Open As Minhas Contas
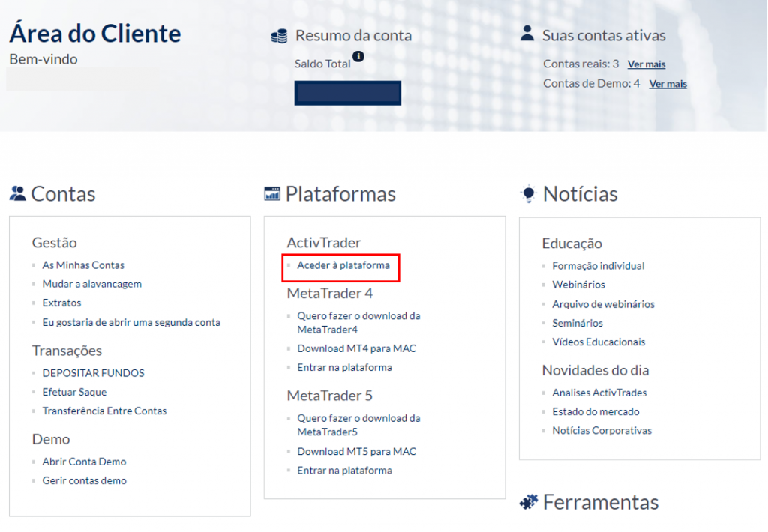The width and height of the screenshot is (768, 532). coord(83,265)
